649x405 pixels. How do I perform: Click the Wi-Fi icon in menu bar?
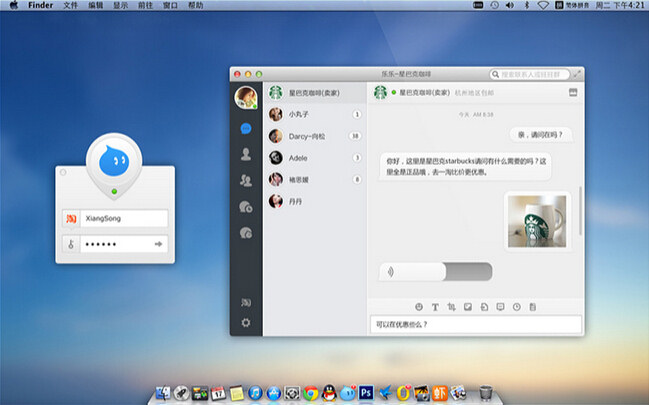pos(543,5)
